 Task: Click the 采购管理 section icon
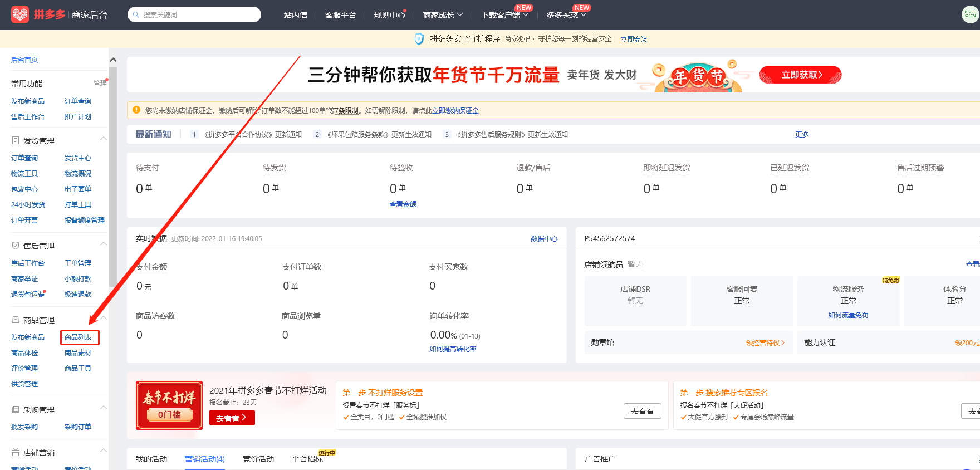[16, 409]
